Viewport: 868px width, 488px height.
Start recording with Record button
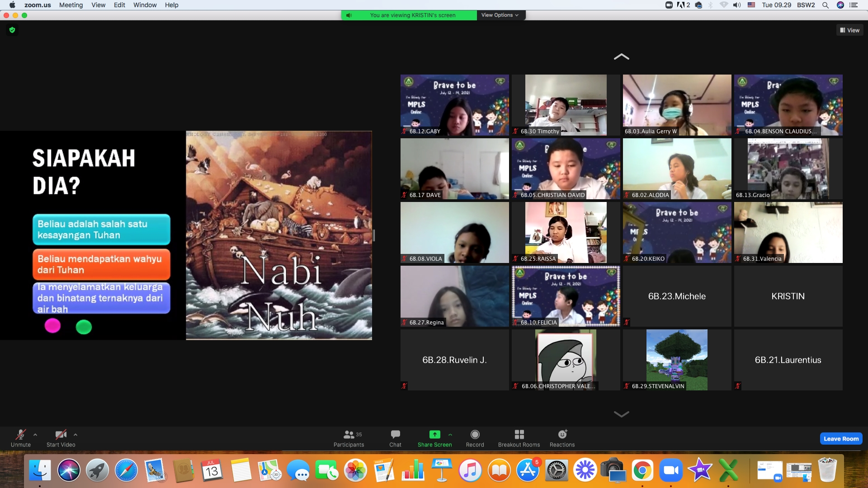click(475, 438)
